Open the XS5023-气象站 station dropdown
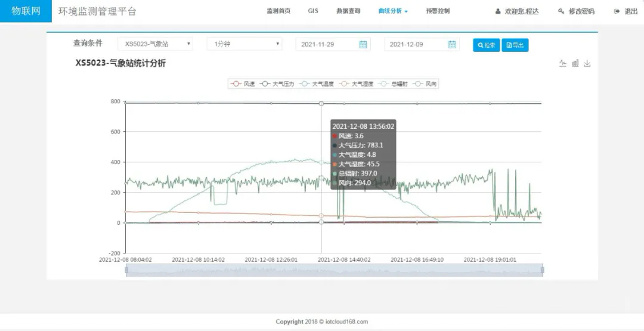This screenshot has width=644, height=331. pos(155,44)
